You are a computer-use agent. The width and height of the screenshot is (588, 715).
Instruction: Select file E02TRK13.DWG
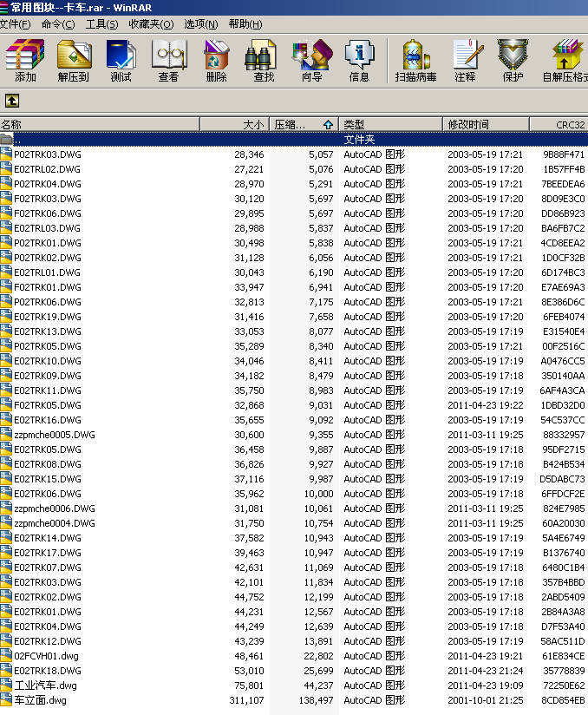pos(48,331)
